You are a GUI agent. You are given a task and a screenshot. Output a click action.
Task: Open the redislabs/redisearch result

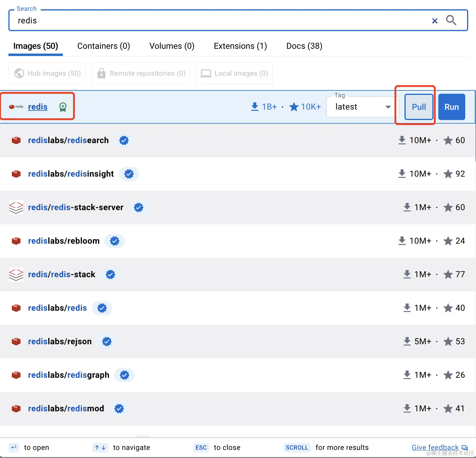coord(68,140)
